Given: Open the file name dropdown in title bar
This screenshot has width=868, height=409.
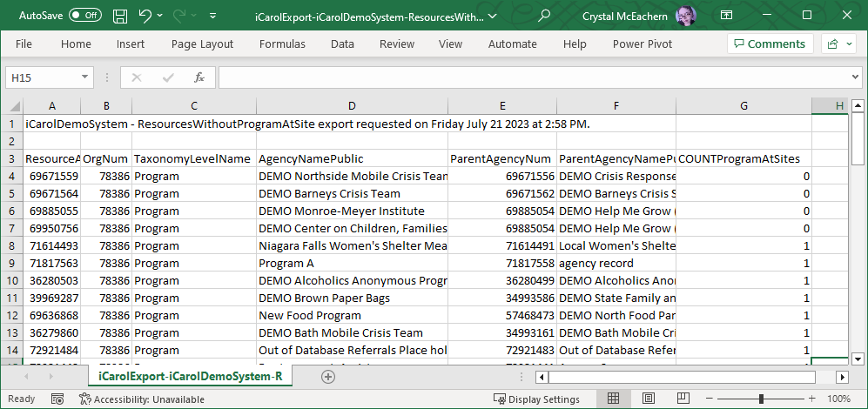Looking at the screenshot, I should point(493,16).
